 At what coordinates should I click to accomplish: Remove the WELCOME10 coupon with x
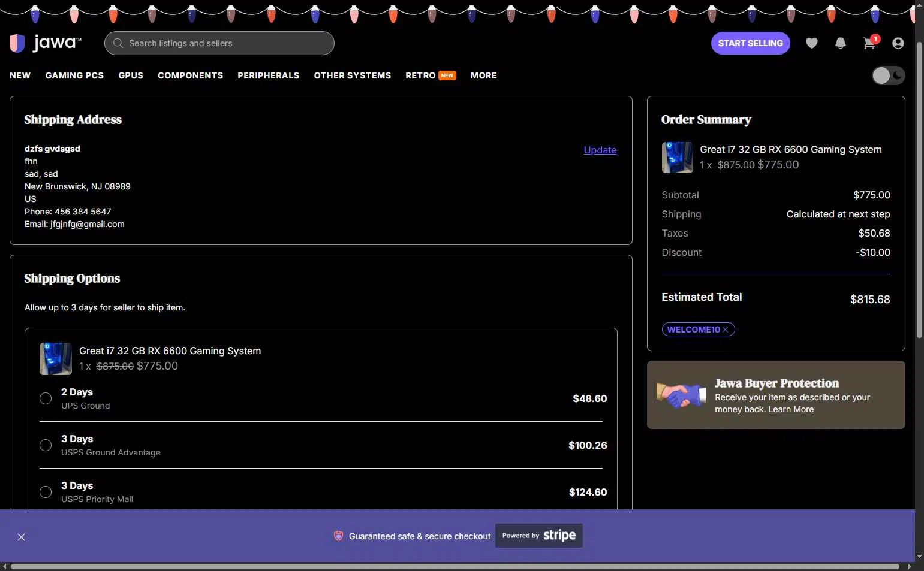coord(725,330)
